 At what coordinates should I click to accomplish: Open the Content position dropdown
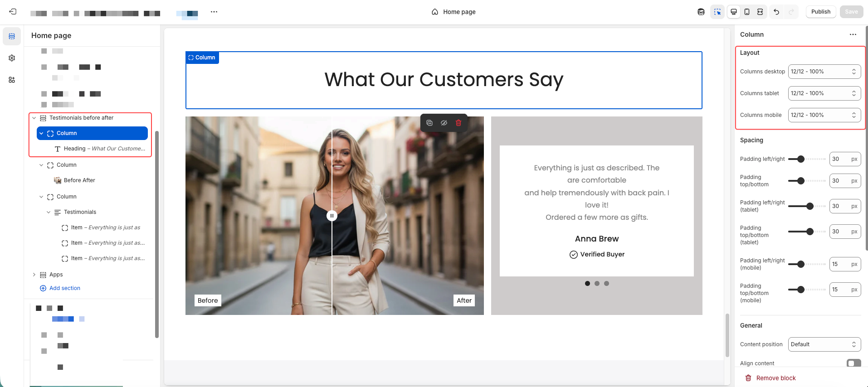tap(824, 344)
